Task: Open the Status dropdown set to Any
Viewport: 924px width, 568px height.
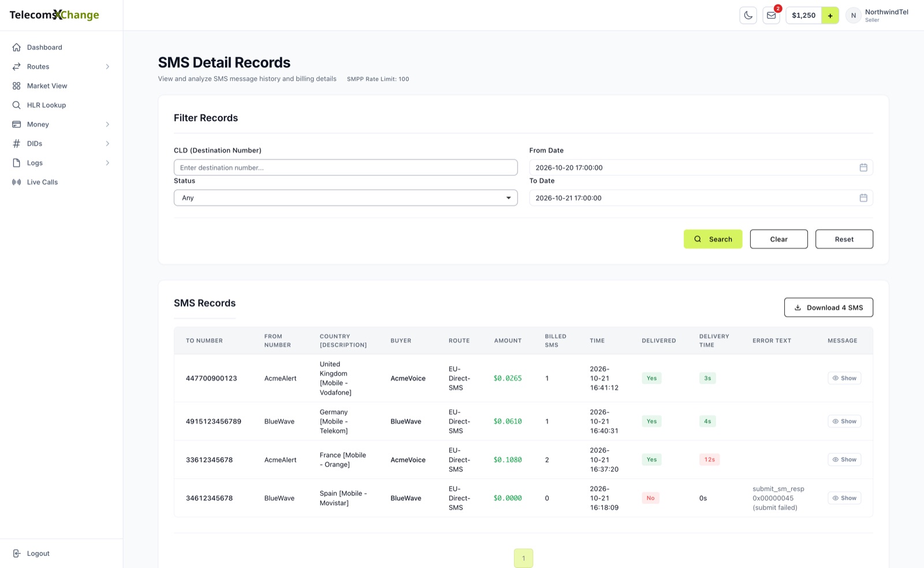Action: (345, 198)
